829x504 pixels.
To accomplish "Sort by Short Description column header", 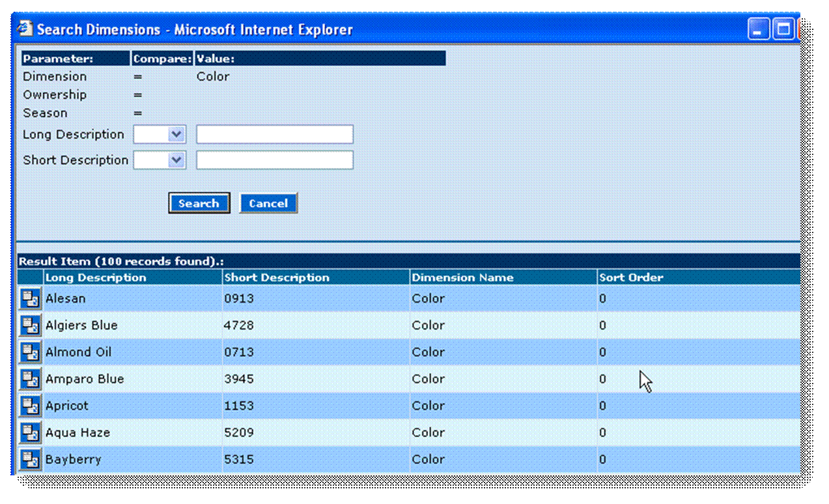I will point(277,277).
